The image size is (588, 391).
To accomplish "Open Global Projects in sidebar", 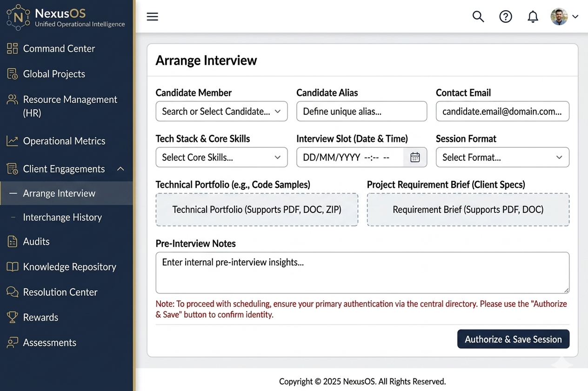I will 54,74.
